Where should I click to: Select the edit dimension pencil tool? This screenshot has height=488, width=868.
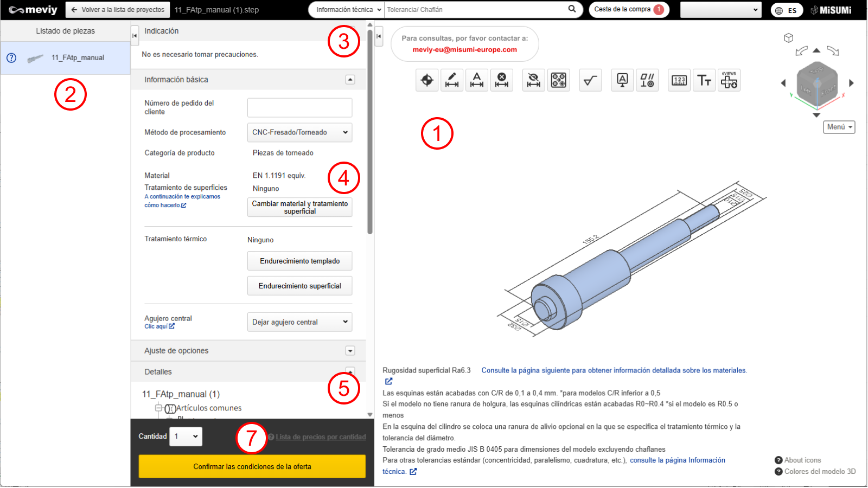[x=452, y=81]
